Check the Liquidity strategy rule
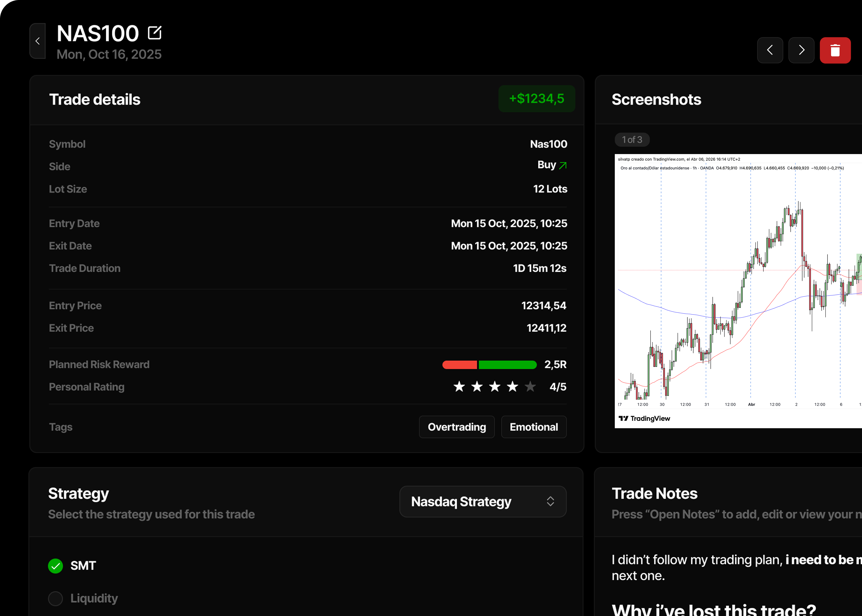 click(55, 598)
